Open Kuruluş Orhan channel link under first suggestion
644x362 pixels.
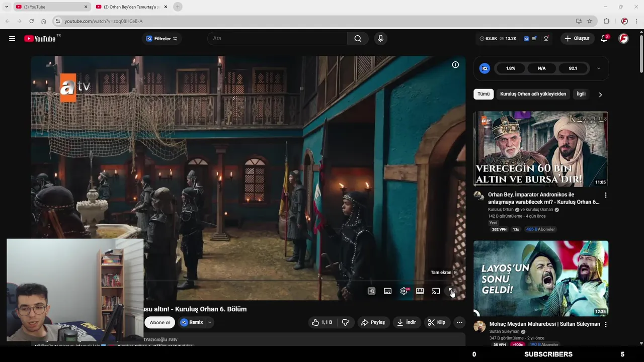click(x=501, y=210)
